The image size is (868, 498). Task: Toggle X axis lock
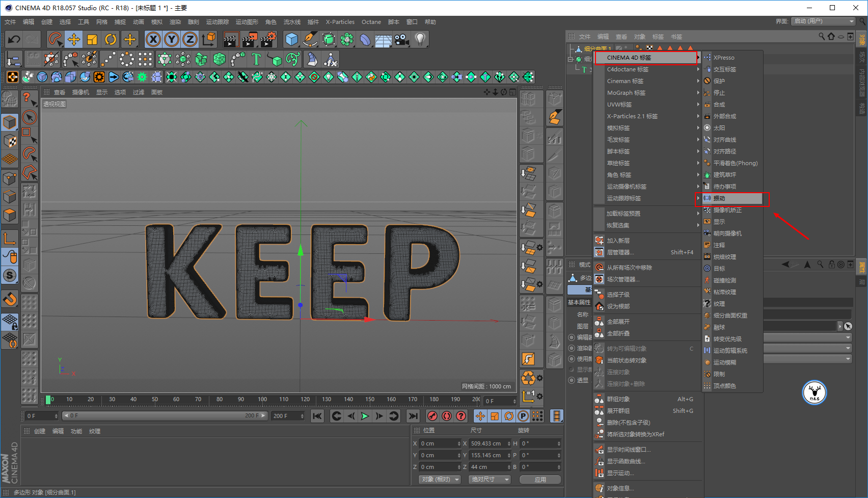pyautogui.click(x=153, y=39)
